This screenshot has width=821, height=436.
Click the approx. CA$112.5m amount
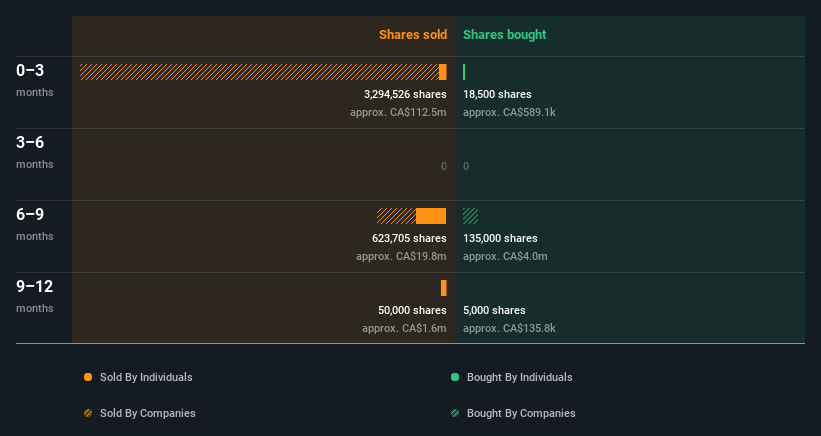[398, 113]
